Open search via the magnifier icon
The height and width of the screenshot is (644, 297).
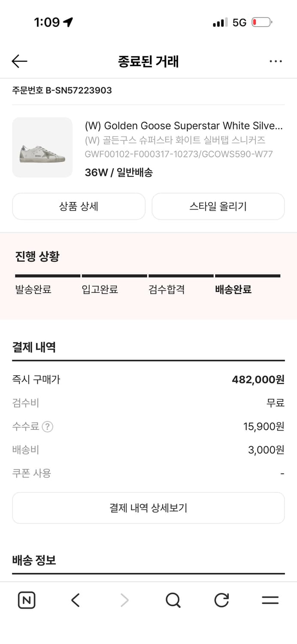pos(173,600)
